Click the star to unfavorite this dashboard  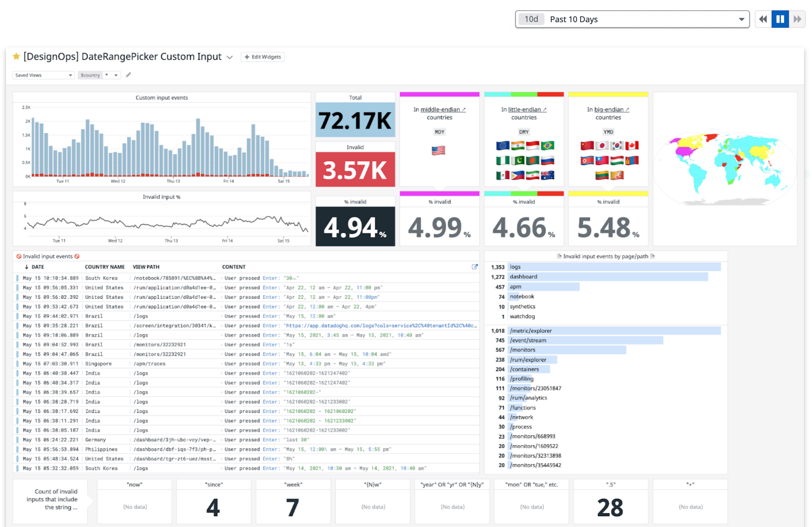tap(16, 56)
